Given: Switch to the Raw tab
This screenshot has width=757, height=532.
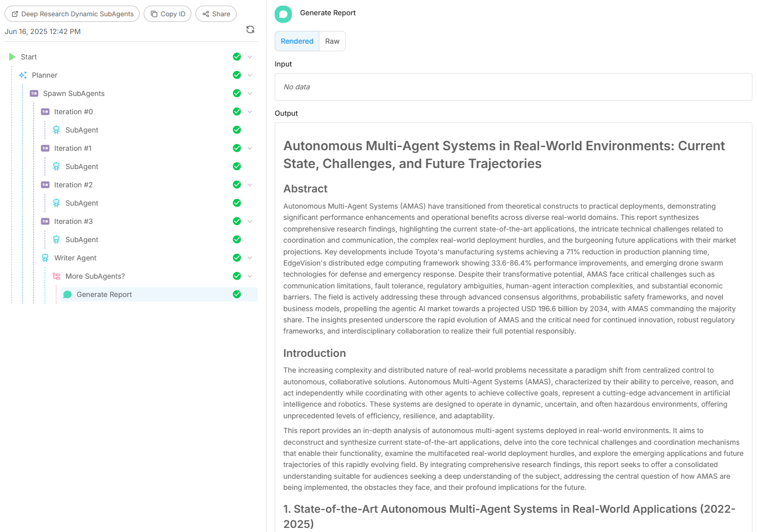Looking at the screenshot, I should point(332,41).
